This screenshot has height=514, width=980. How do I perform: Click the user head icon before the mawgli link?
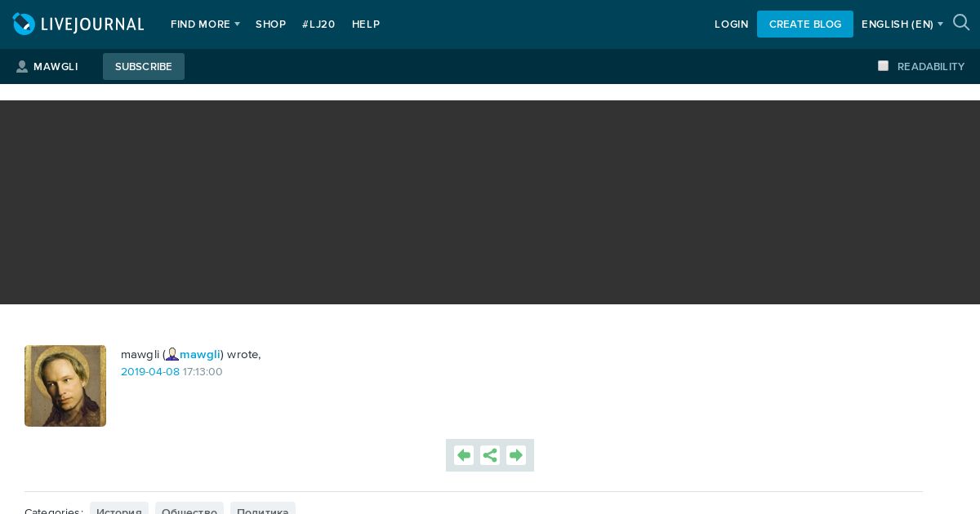pyautogui.click(x=172, y=354)
